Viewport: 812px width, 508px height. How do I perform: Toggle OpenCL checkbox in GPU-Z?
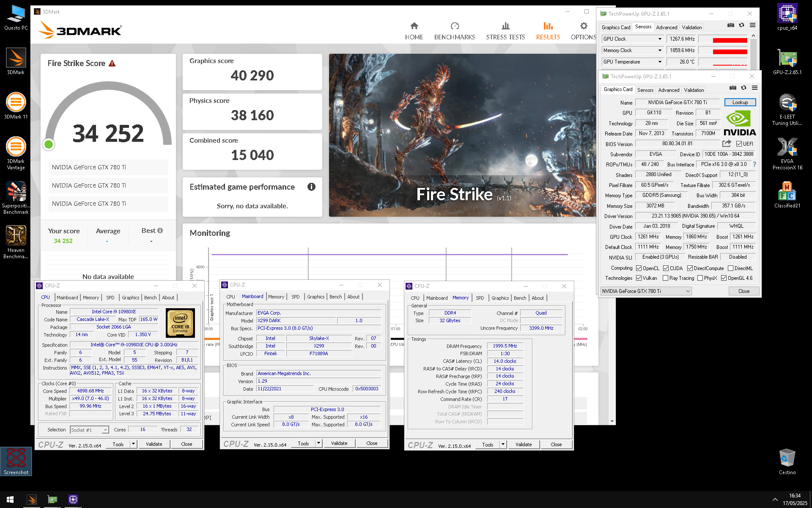639,268
